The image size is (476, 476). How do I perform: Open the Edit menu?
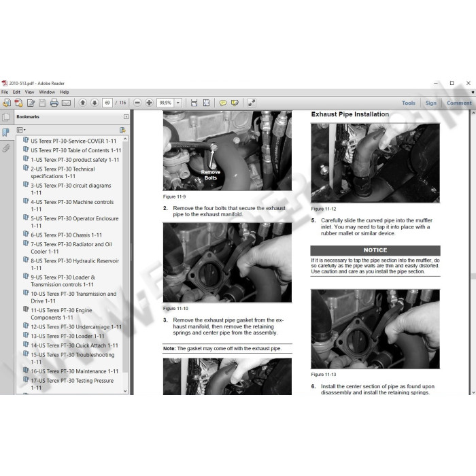(x=16, y=92)
